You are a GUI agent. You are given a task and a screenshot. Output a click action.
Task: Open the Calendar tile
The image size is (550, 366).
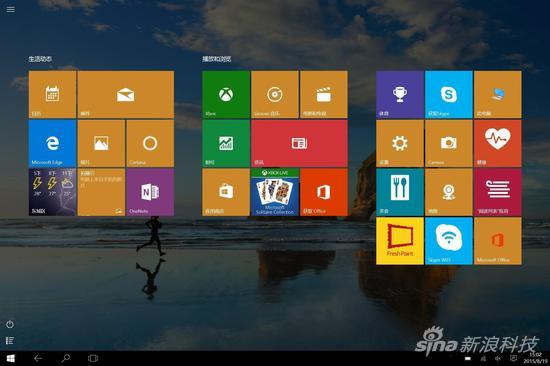point(52,94)
